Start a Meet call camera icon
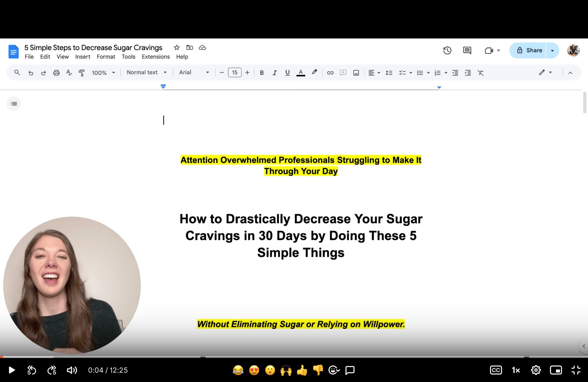Screen dimensions: 588x382 [489, 50]
